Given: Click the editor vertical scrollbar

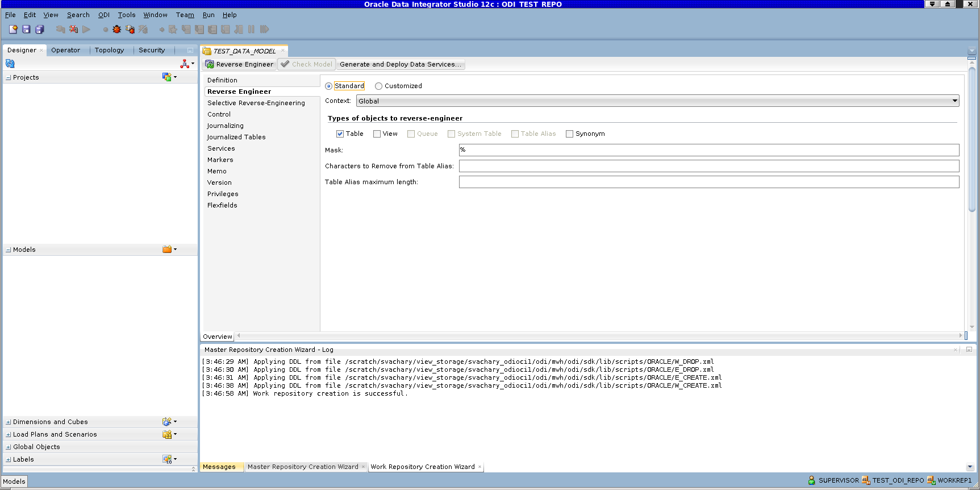Looking at the screenshot, I should [972, 139].
